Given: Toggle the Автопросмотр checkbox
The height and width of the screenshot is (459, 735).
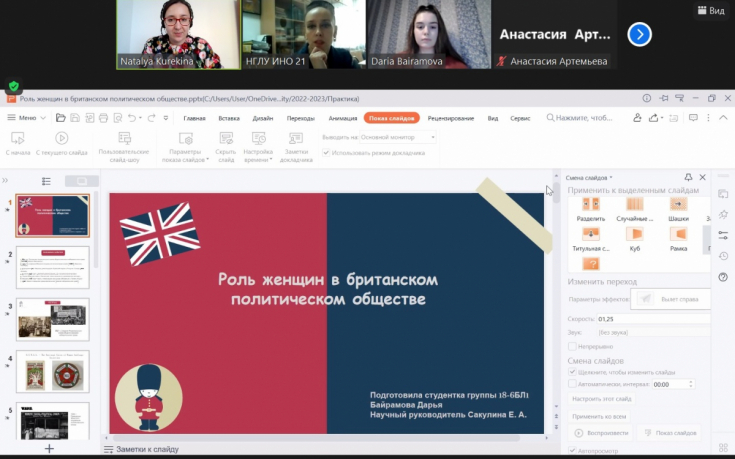Looking at the screenshot, I should point(572,451).
